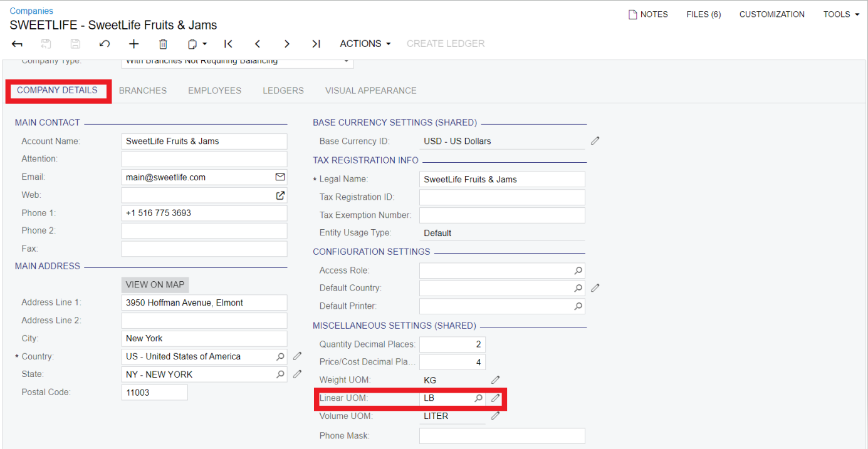The height and width of the screenshot is (449, 868).
Task: Open the web link icon
Action: coord(280,195)
